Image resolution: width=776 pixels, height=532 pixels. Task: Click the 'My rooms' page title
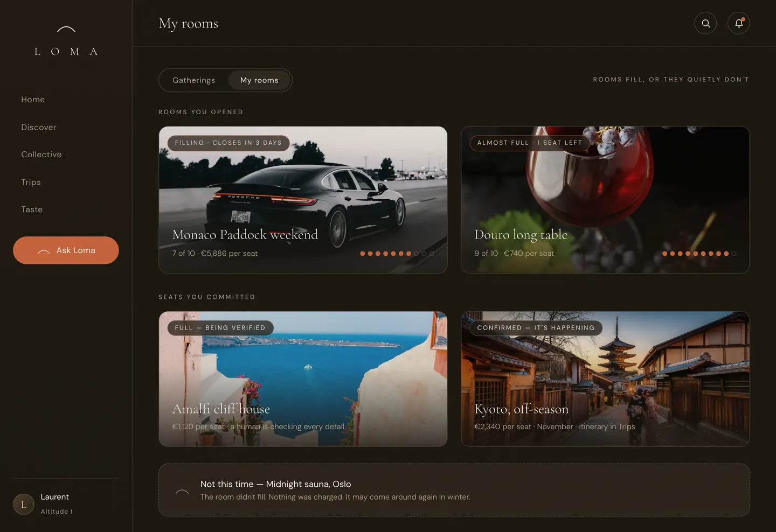[x=189, y=24]
